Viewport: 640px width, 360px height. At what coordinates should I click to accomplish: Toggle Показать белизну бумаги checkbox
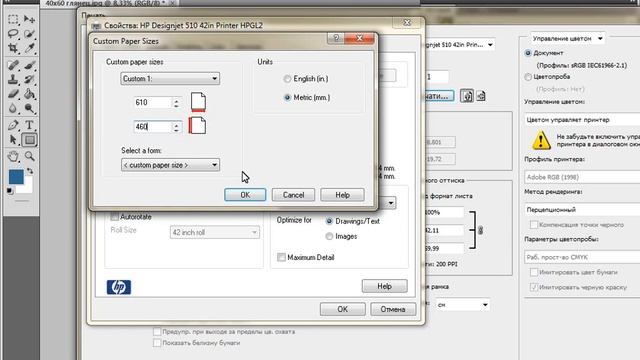click(x=157, y=343)
